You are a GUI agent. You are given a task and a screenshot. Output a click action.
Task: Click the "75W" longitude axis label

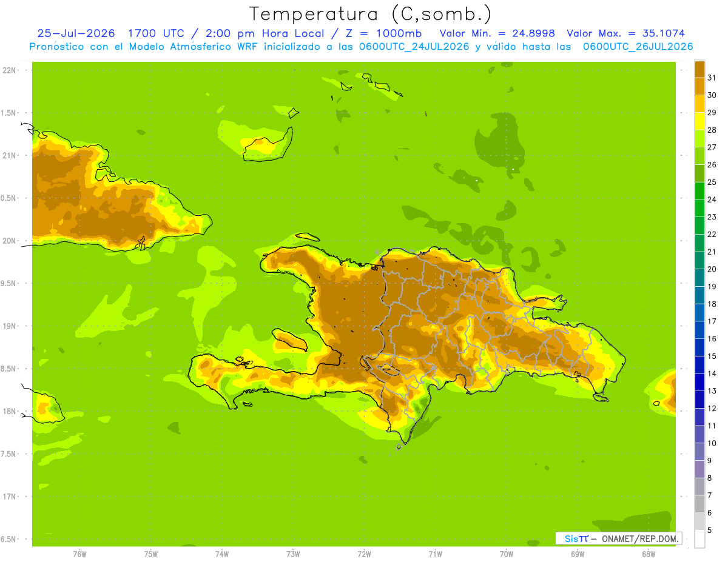point(151,554)
